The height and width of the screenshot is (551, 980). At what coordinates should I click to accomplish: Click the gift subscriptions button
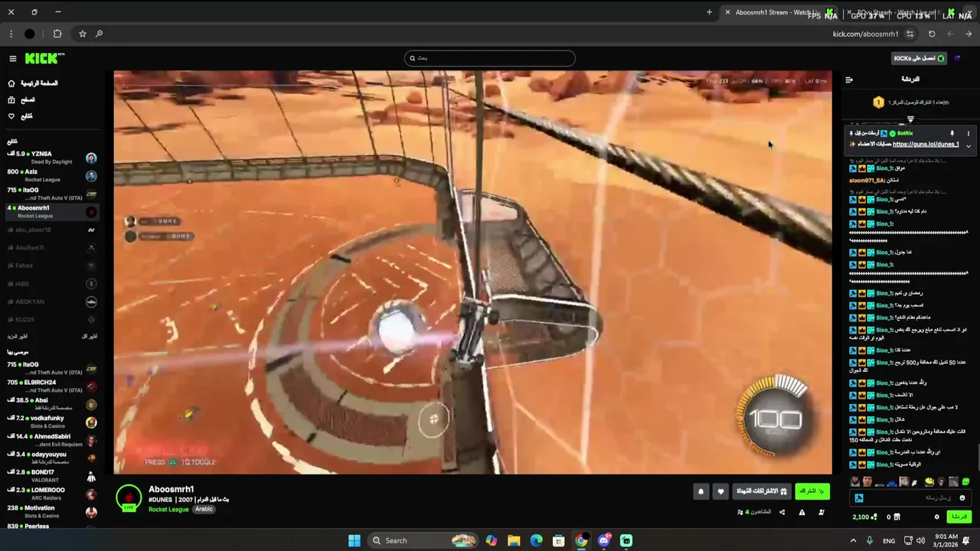click(x=761, y=491)
